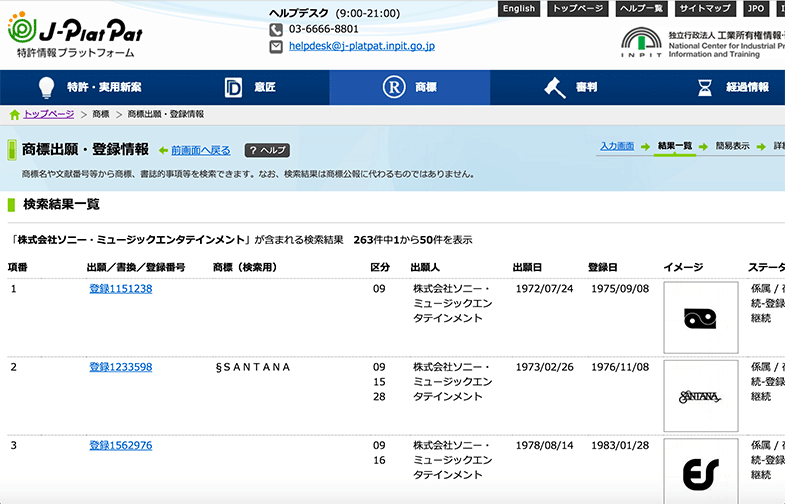Click the Santana logo trademark image
The width and height of the screenshot is (785, 504).
700,396
